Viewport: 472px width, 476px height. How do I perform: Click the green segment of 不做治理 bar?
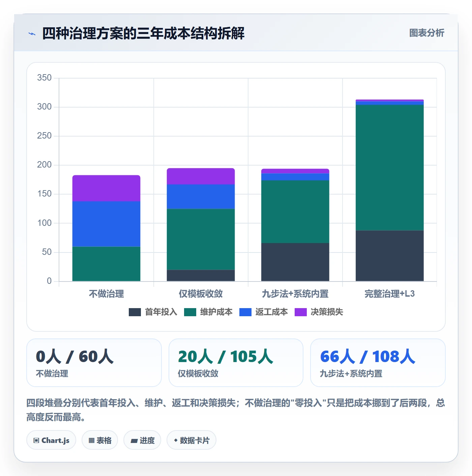click(106, 264)
